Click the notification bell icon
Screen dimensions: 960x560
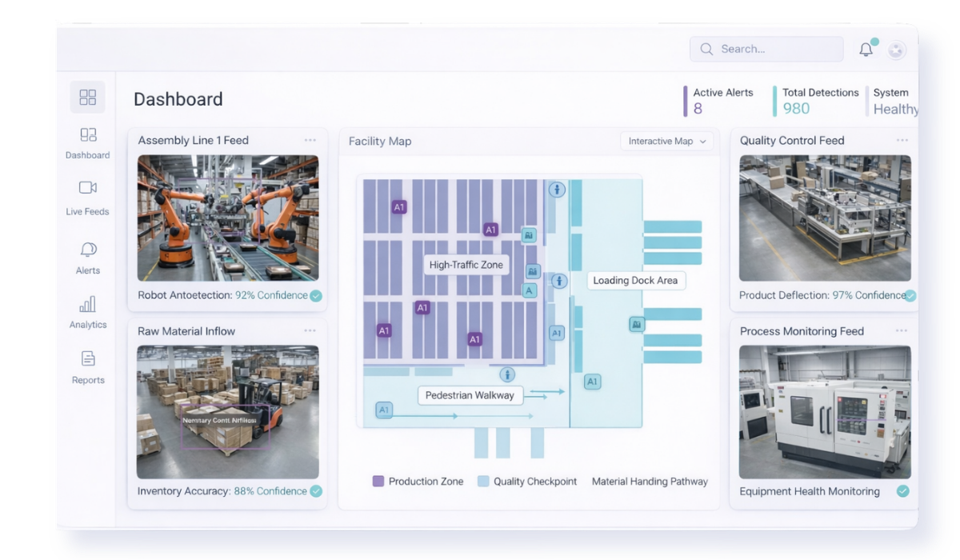tap(866, 50)
